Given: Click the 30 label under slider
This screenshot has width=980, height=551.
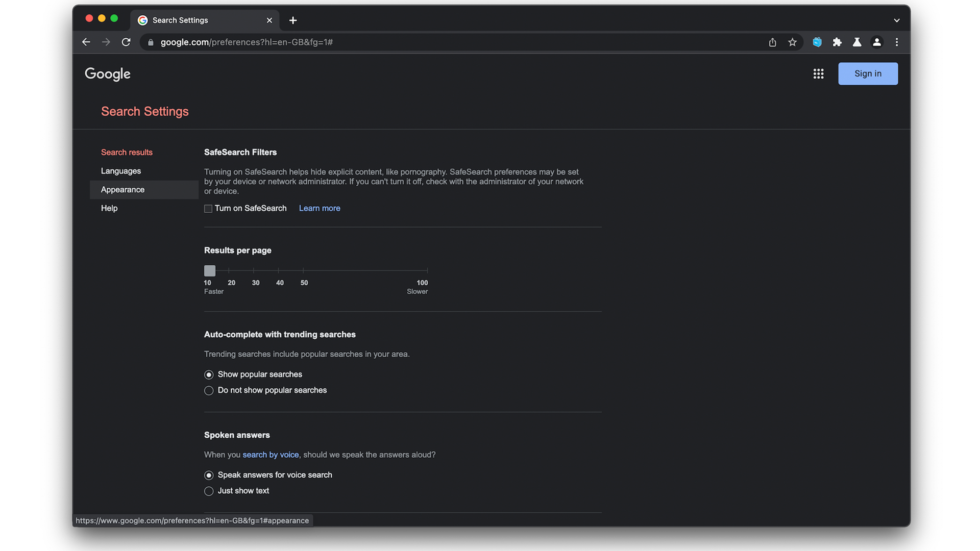Looking at the screenshot, I should click(256, 283).
